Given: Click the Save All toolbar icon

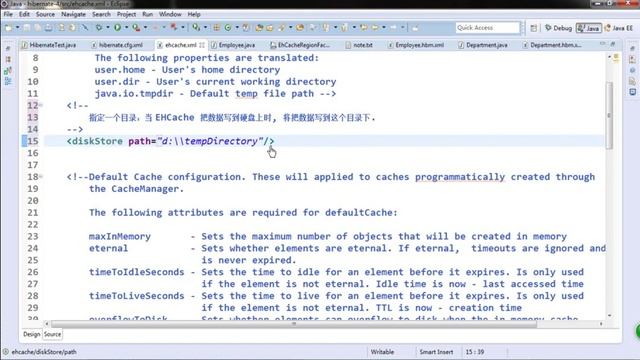Looking at the screenshot, I should point(38,28).
